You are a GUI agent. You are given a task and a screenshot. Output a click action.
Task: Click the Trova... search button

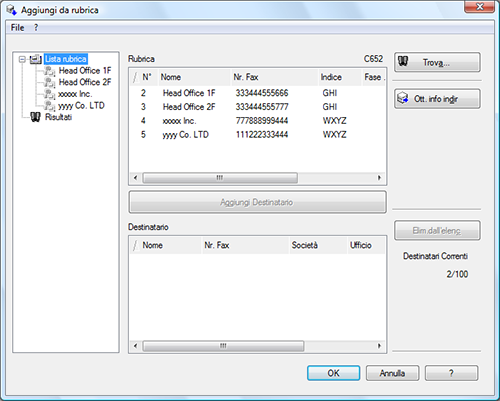437,62
